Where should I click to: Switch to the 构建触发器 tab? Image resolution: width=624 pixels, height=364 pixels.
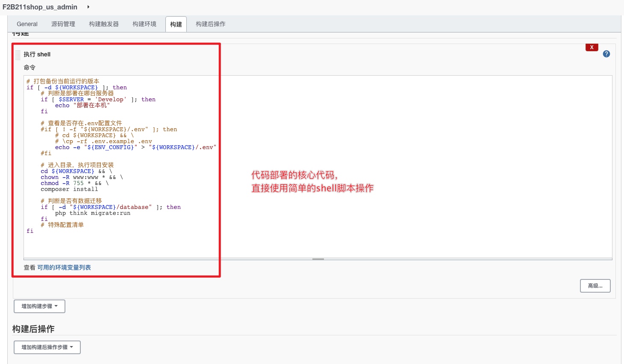coord(104,24)
